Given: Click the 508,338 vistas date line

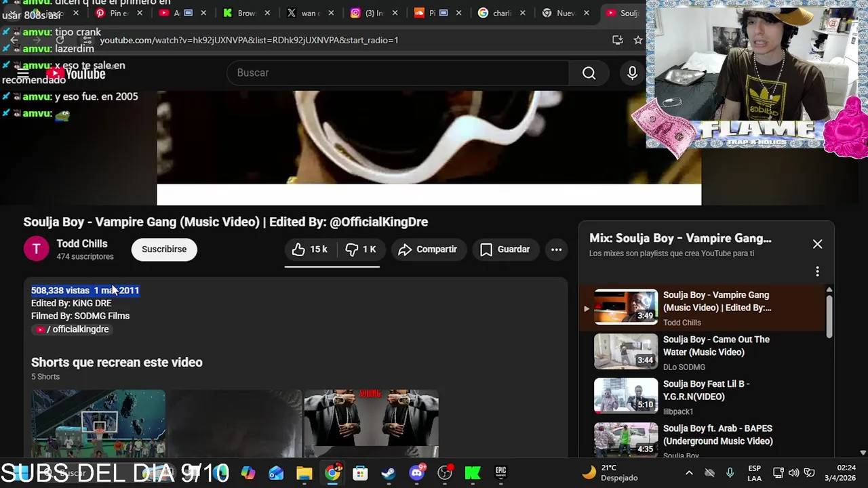Looking at the screenshot, I should point(85,290).
